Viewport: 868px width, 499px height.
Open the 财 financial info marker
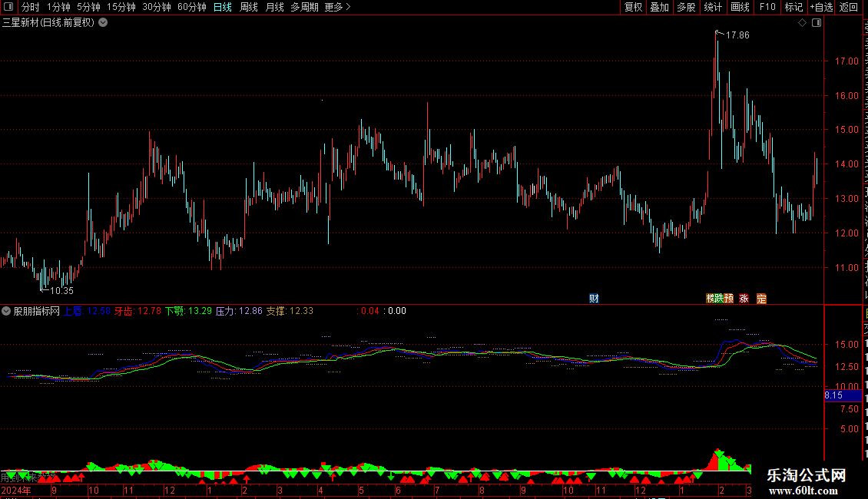(594, 299)
